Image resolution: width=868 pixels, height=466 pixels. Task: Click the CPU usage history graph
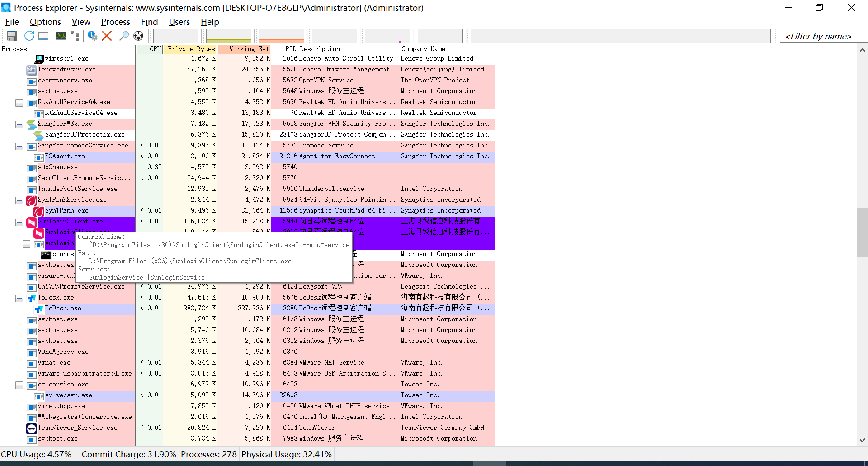point(176,36)
